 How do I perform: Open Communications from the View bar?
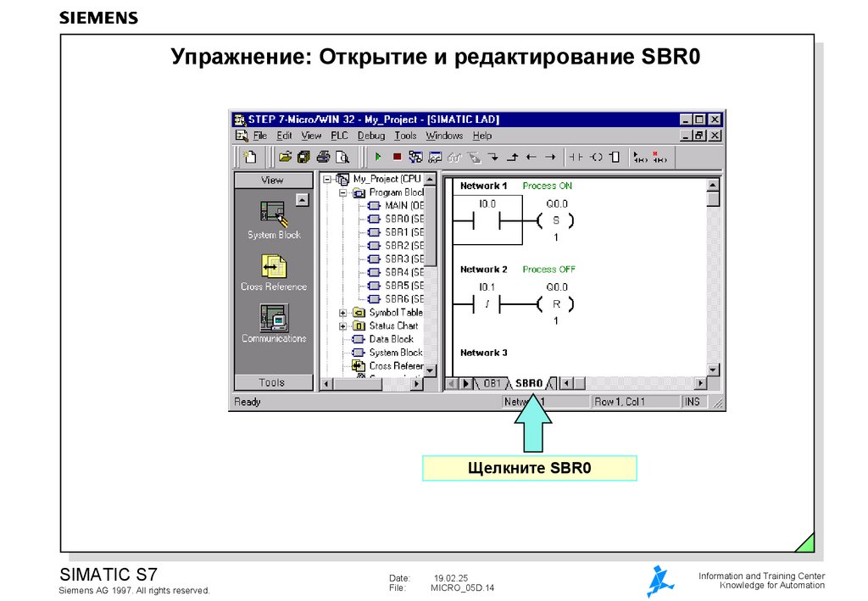274,323
